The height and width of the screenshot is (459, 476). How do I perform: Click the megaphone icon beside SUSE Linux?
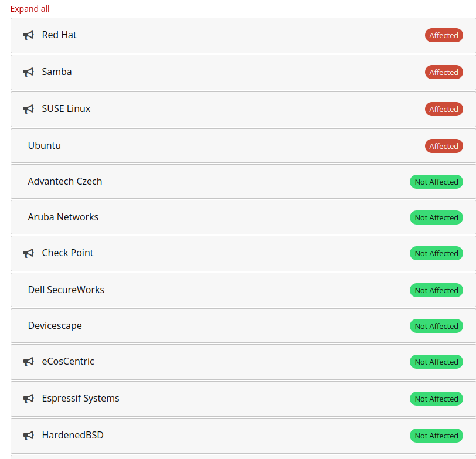click(28, 109)
